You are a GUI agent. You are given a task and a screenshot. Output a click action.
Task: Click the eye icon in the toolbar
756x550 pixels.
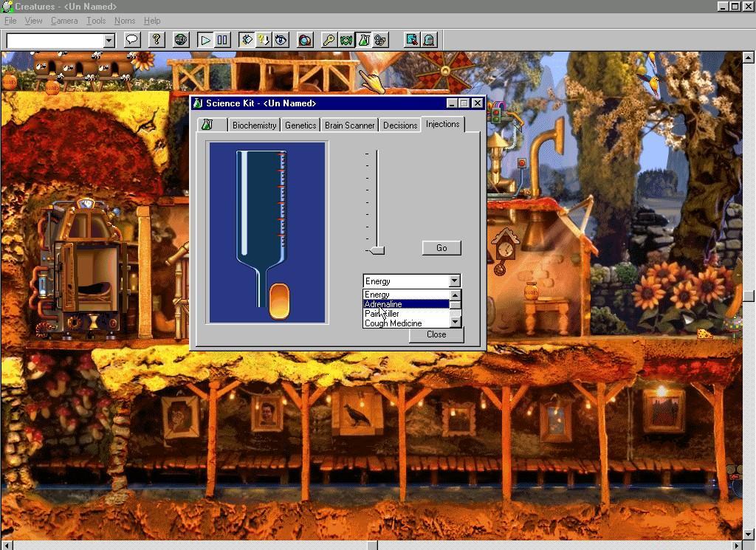coord(281,40)
